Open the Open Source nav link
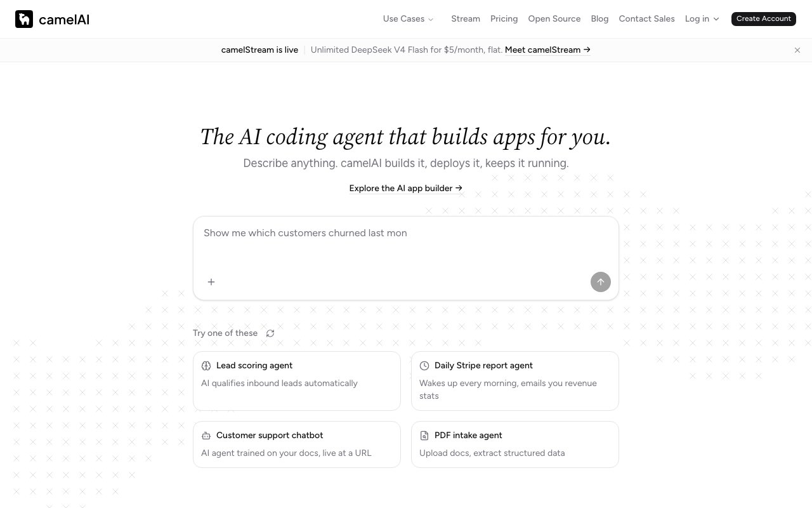Image resolution: width=812 pixels, height=508 pixels. click(x=554, y=19)
